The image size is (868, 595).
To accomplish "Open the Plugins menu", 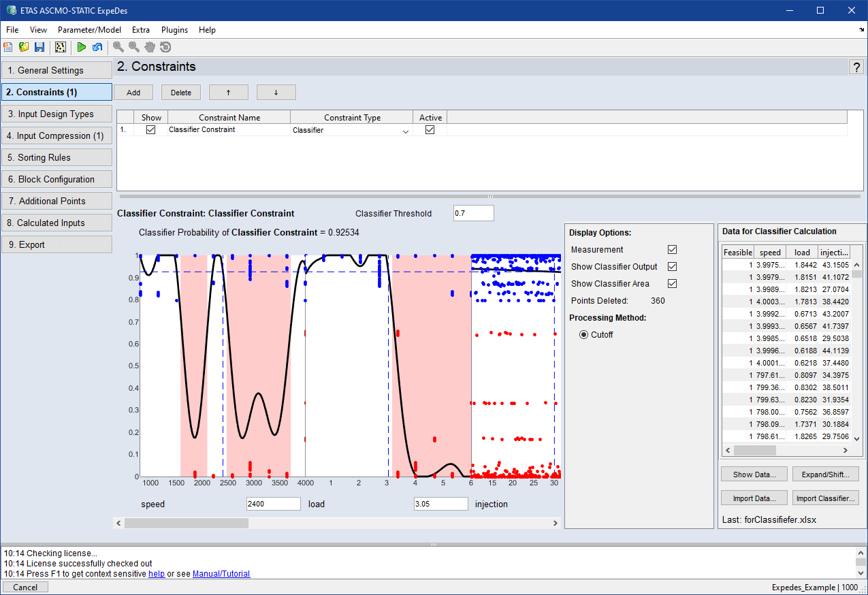I will coord(174,30).
